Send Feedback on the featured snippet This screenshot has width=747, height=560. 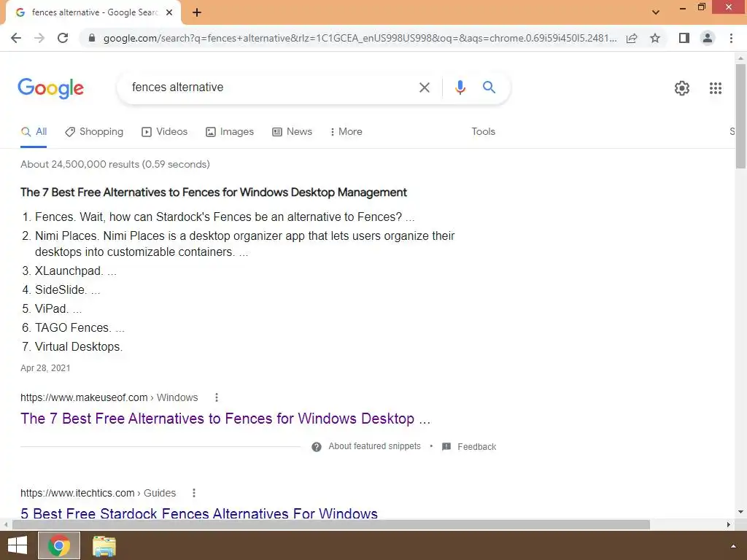tap(469, 447)
